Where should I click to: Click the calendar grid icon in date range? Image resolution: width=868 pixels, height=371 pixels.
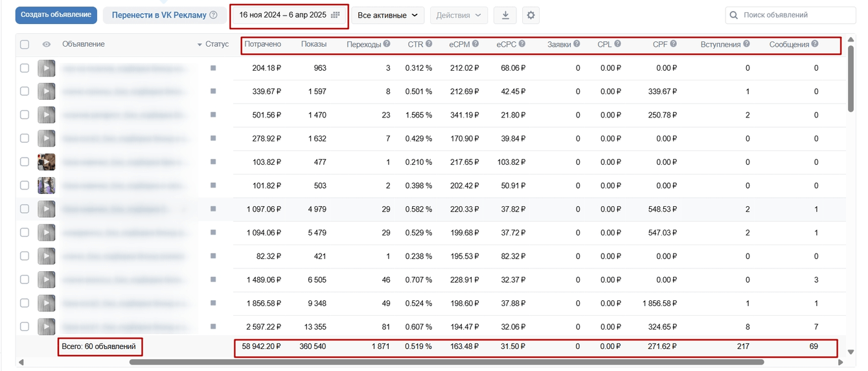(x=335, y=15)
